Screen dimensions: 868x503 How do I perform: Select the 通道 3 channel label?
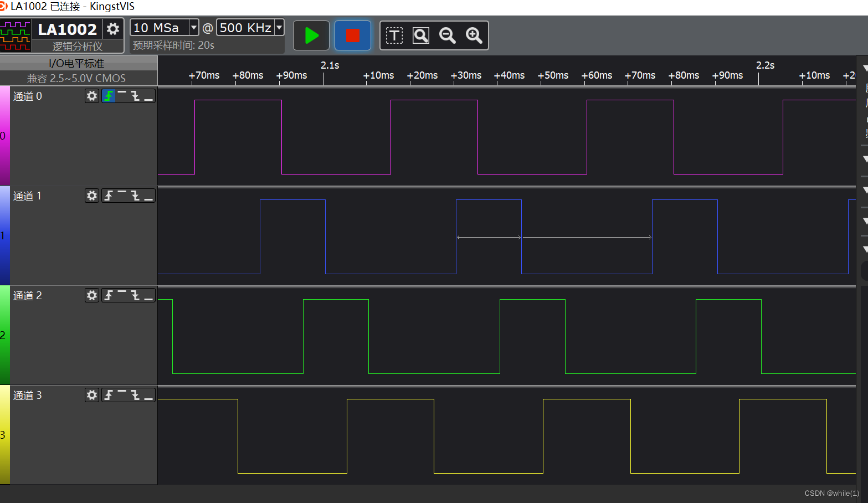click(28, 395)
